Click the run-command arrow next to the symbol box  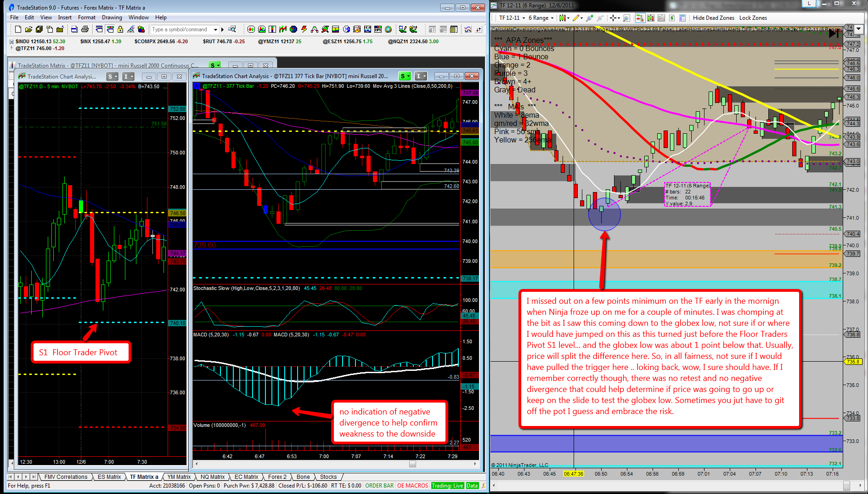tap(223, 29)
